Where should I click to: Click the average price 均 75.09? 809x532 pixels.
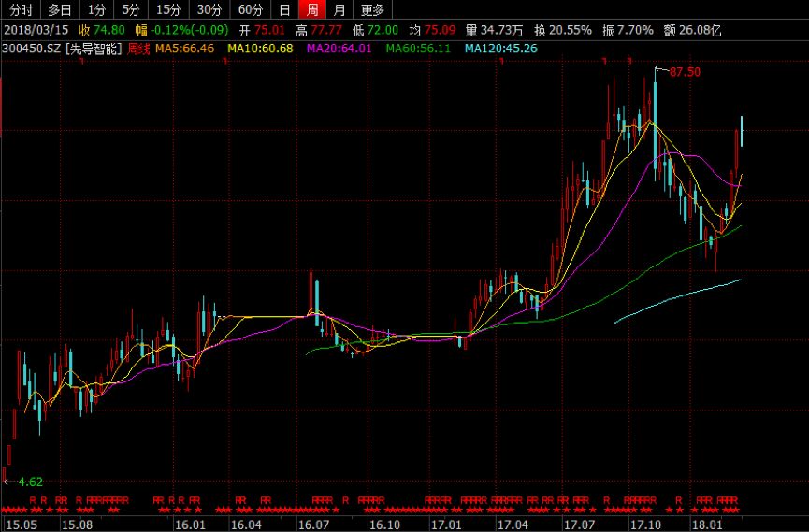point(432,30)
